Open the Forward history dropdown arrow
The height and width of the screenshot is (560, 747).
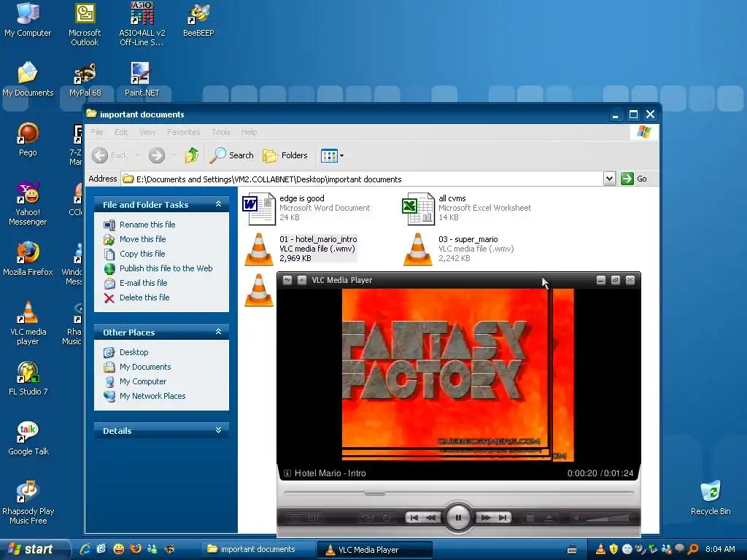click(174, 155)
